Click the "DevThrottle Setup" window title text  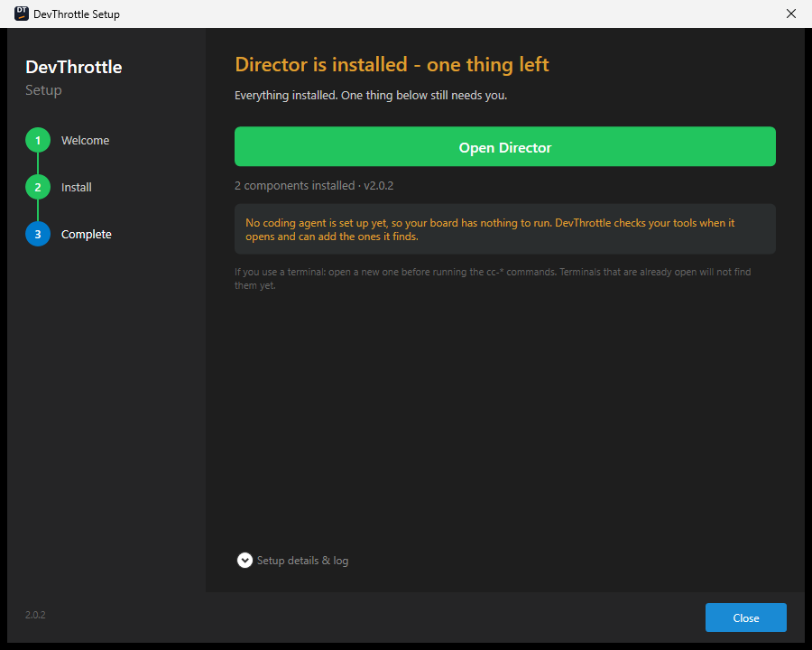point(77,14)
